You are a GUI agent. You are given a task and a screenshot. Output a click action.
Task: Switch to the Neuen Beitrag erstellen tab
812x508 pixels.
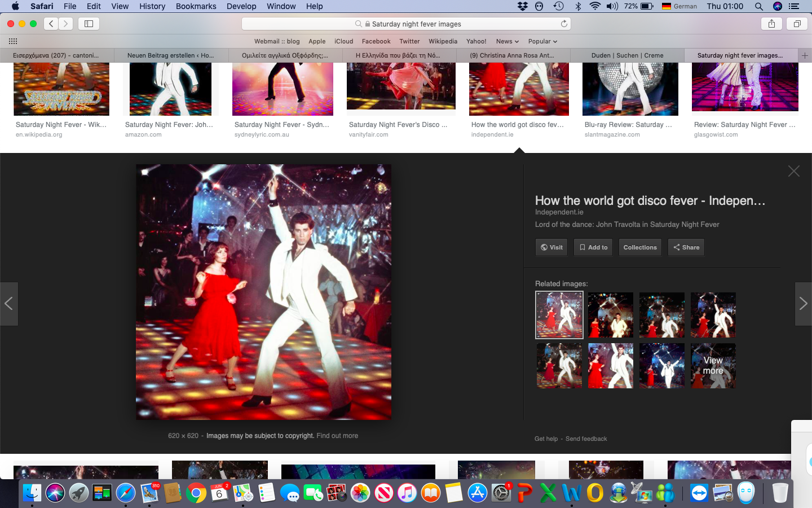pos(171,55)
